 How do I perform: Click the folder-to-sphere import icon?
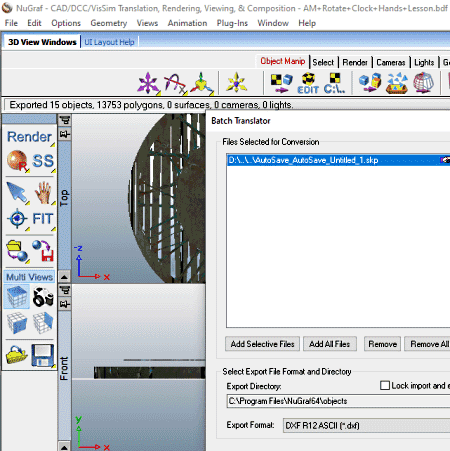pyautogui.click(x=17, y=251)
